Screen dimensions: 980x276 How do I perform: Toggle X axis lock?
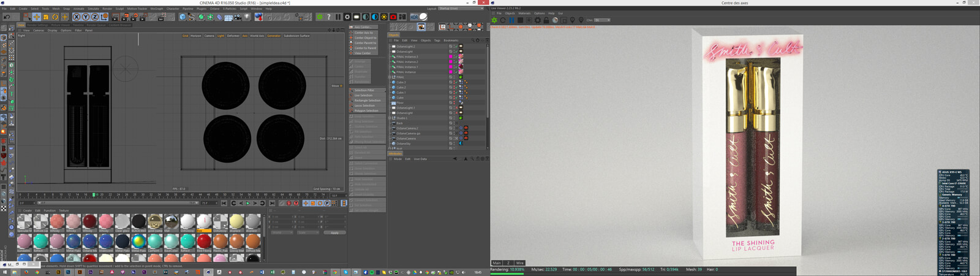tap(77, 17)
